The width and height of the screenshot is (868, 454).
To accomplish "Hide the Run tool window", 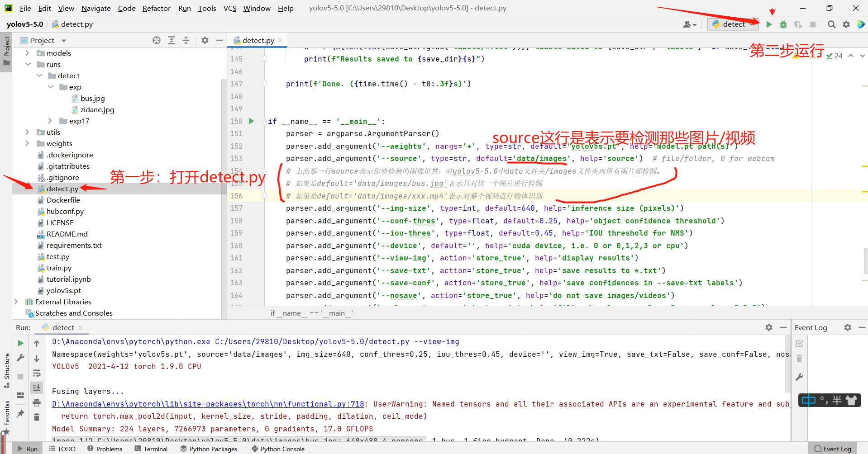I will 783,327.
